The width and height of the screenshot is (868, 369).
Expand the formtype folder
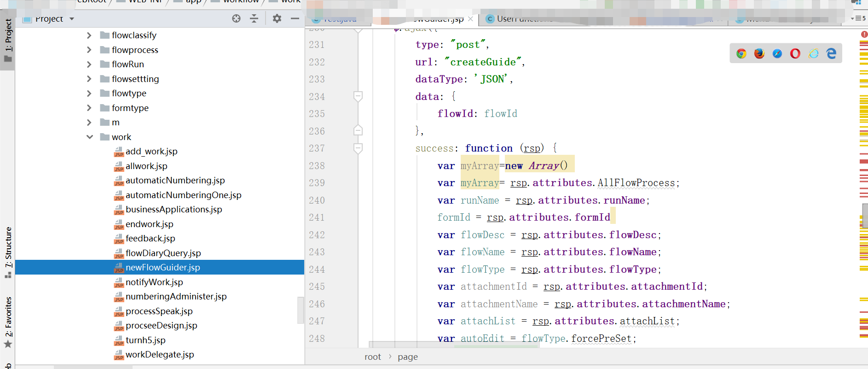point(89,108)
